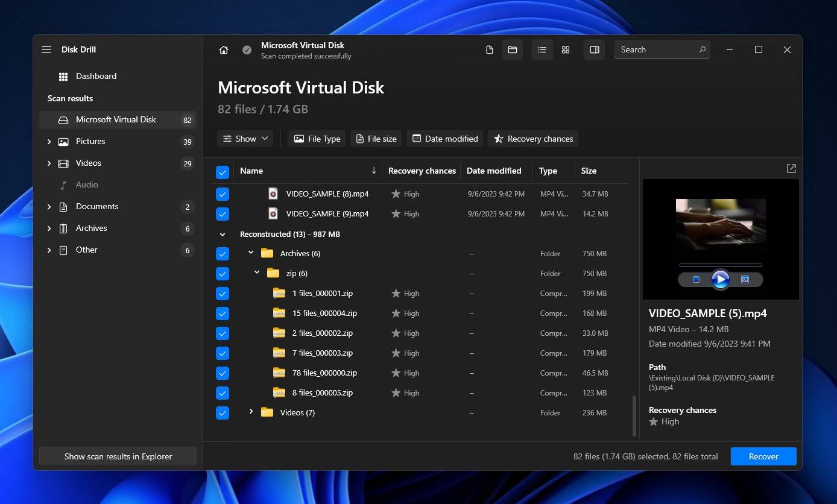Click the Pictures category icon

click(63, 142)
